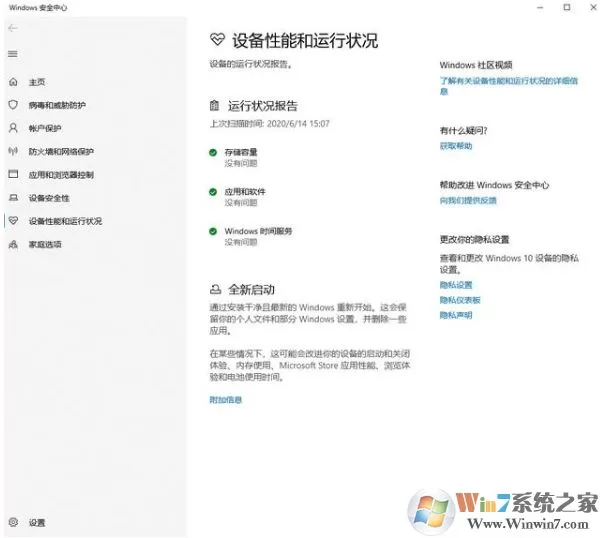Maximize the Windows 安全中心 window
605x538 pixels.
(567, 7)
